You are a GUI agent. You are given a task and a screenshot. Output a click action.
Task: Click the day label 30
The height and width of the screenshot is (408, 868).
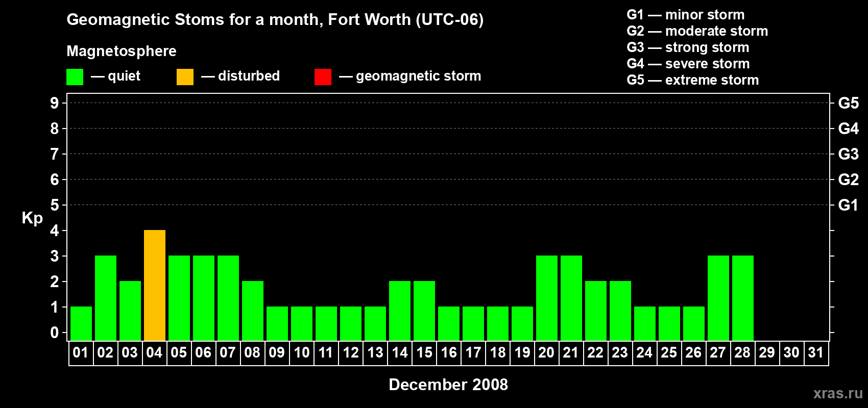pos(791,353)
